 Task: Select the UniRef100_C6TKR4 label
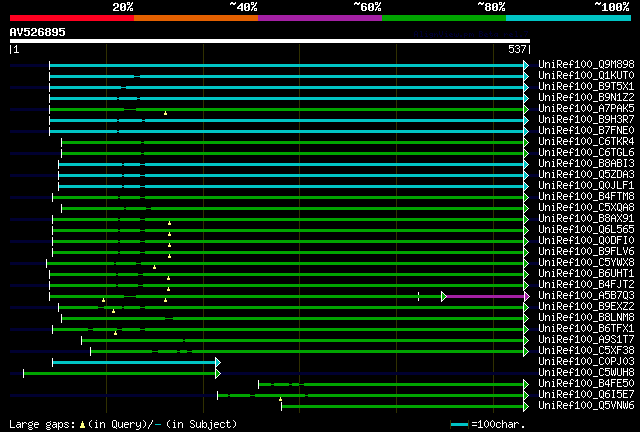586,142
